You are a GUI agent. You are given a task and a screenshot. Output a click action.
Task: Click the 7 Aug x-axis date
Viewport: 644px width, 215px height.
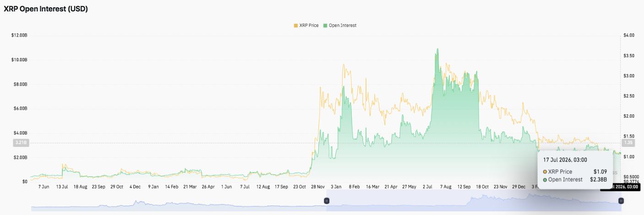click(445, 187)
